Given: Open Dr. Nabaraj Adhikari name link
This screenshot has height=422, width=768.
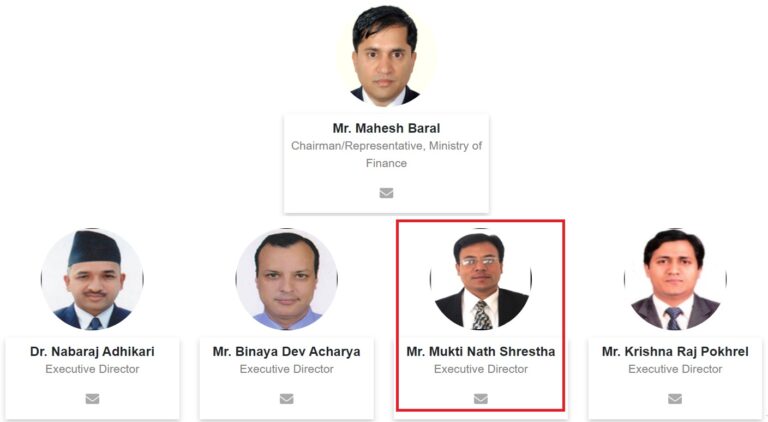Looking at the screenshot, I should tap(92, 352).
